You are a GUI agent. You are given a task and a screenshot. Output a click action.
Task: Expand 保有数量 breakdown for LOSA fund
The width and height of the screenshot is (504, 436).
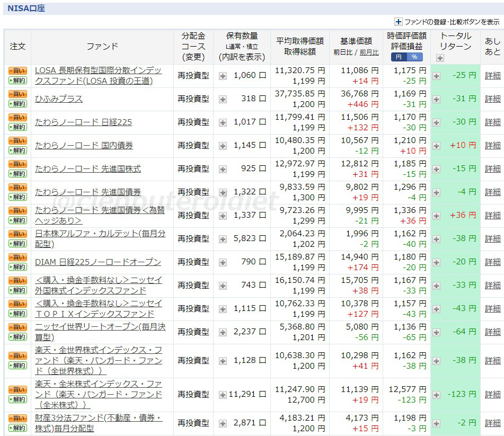(x=223, y=76)
